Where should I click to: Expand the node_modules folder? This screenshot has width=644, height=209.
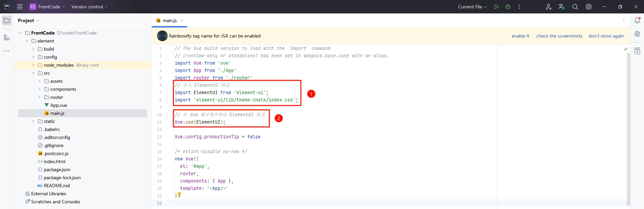coord(33,65)
